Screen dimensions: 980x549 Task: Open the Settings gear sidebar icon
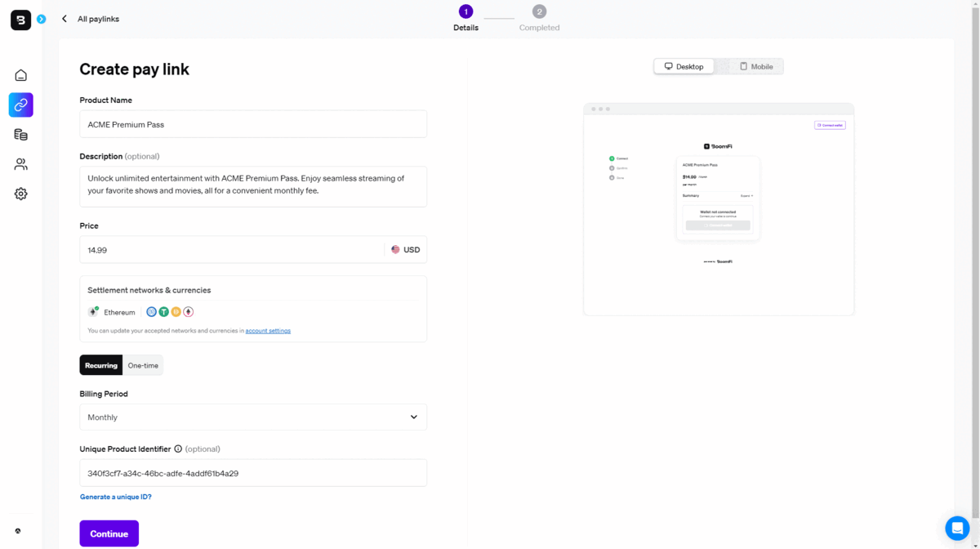click(21, 194)
